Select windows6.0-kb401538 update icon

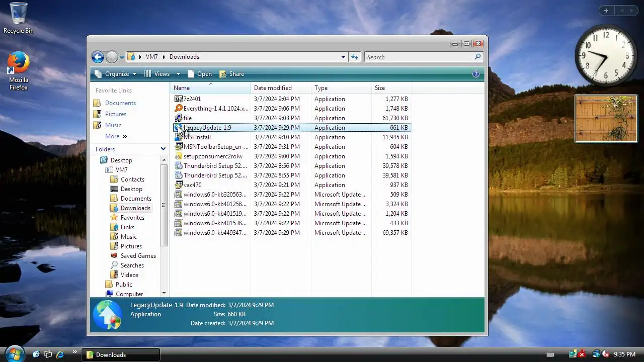point(178,223)
